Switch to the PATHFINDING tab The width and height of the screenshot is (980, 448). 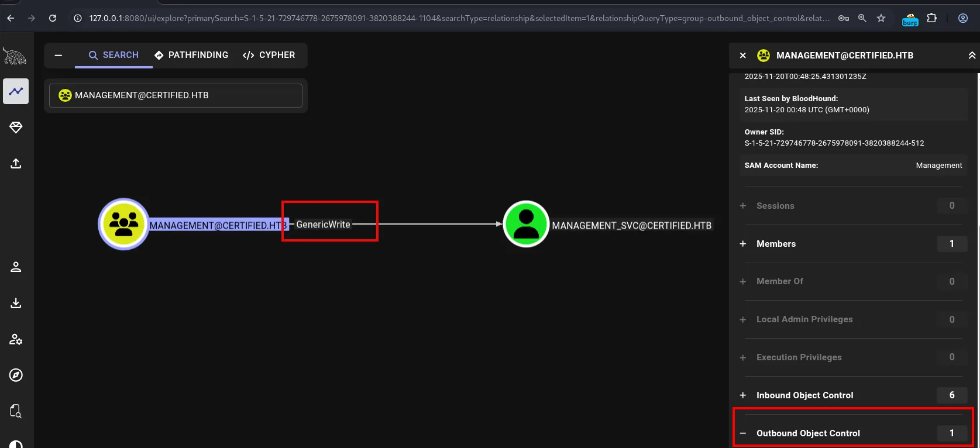click(x=191, y=55)
